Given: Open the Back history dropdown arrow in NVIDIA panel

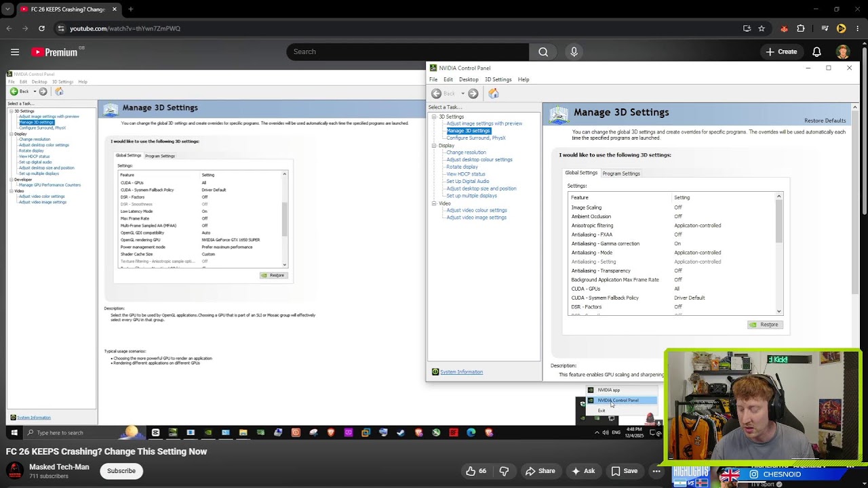Looking at the screenshot, I should click(x=462, y=94).
